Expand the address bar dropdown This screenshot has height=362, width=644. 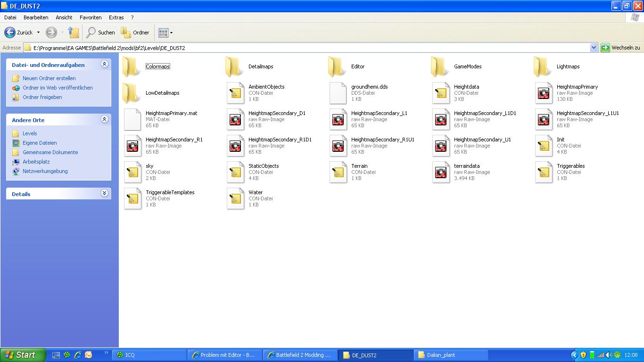click(594, 48)
